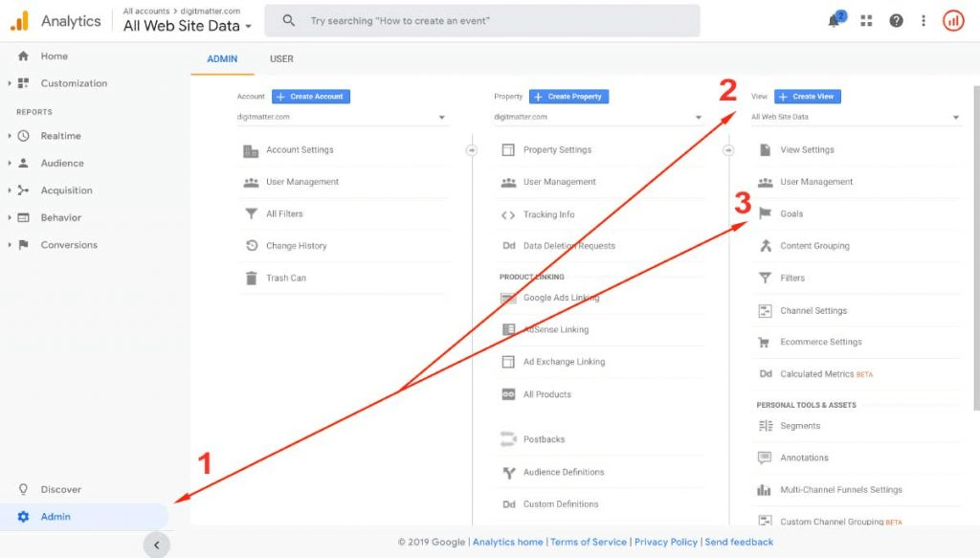Click the Help question mark icon

[x=896, y=21]
